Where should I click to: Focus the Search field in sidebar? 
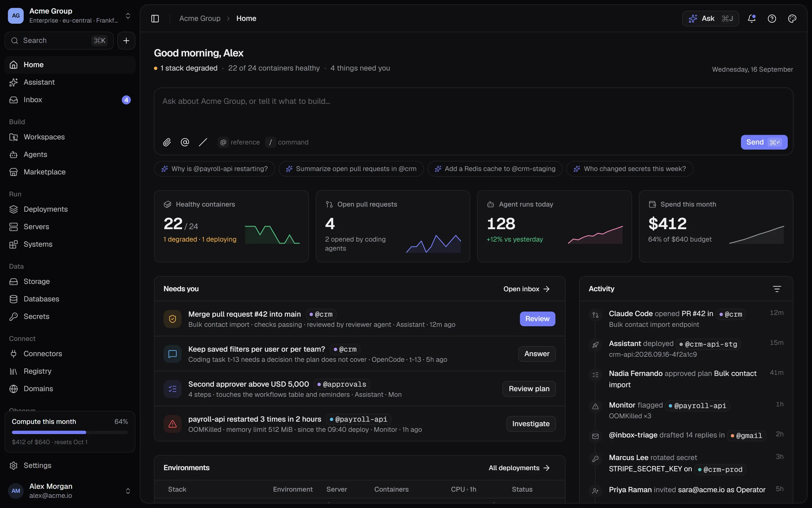click(x=59, y=41)
